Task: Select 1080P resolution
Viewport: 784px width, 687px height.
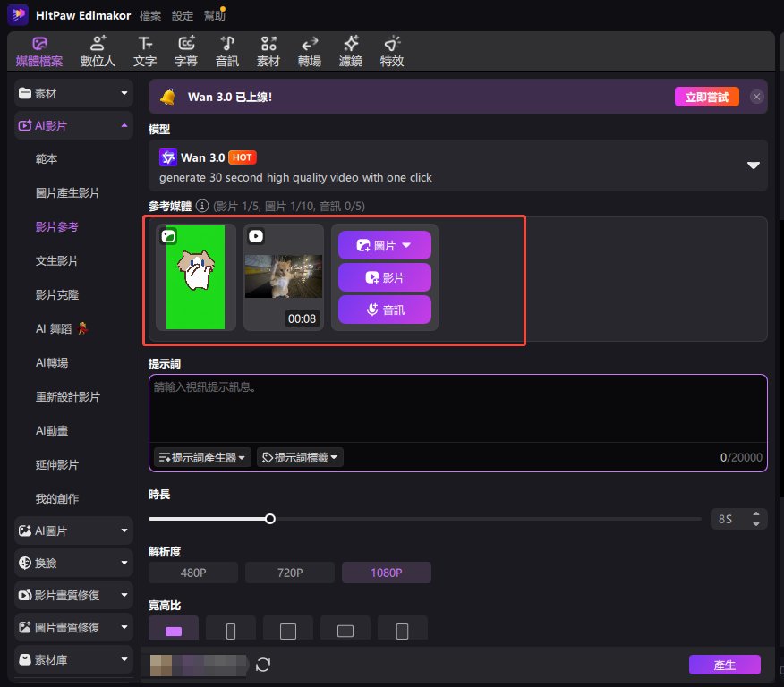Action: [x=386, y=572]
